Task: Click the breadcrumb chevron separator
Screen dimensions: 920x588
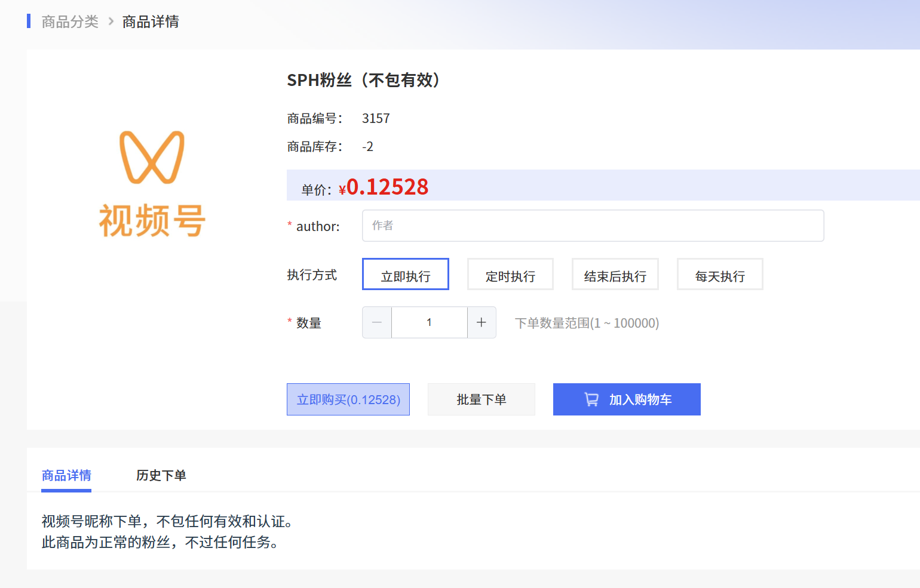Action: pos(111,21)
